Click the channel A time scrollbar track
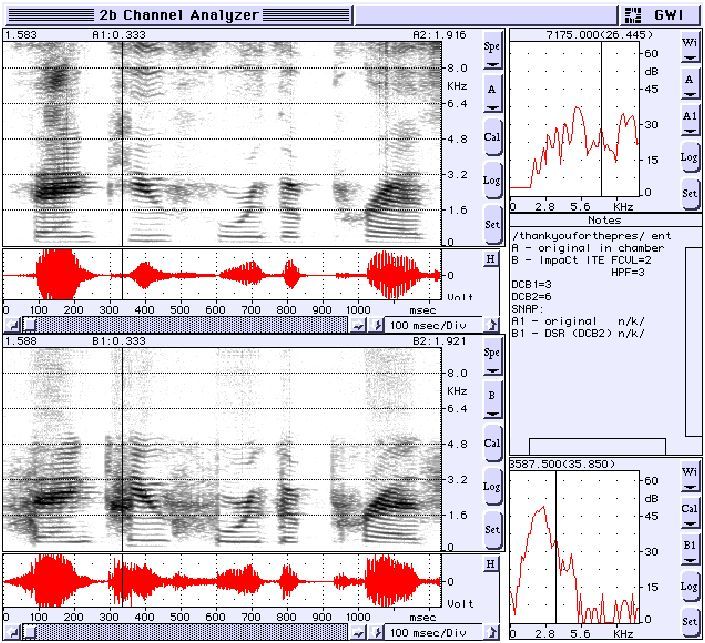The height and width of the screenshot is (643, 705). click(x=184, y=325)
